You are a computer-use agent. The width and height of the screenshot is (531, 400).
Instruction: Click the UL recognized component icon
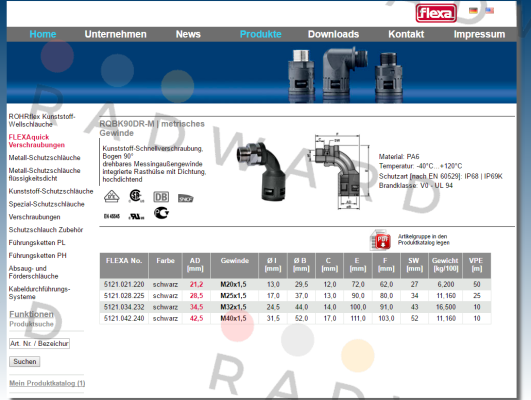pos(136,216)
